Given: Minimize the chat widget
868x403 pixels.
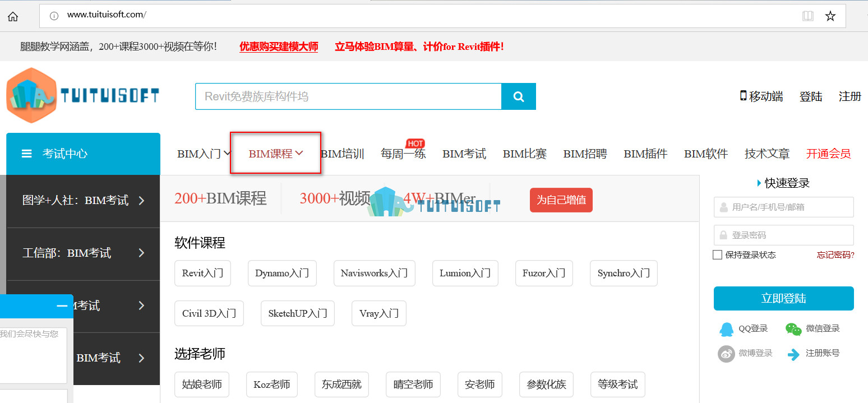Looking at the screenshot, I should pyautogui.click(x=62, y=306).
